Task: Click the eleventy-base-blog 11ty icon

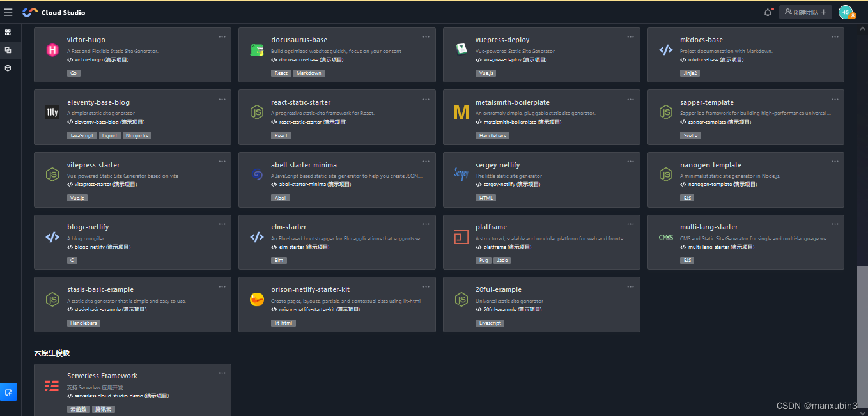Action: click(x=52, y=112)
